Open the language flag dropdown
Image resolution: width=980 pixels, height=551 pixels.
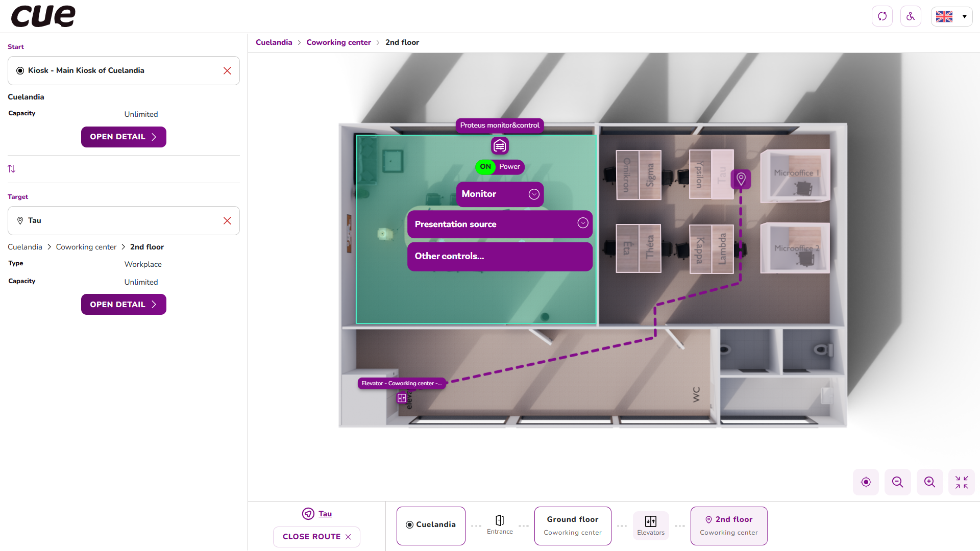(951, 16)
